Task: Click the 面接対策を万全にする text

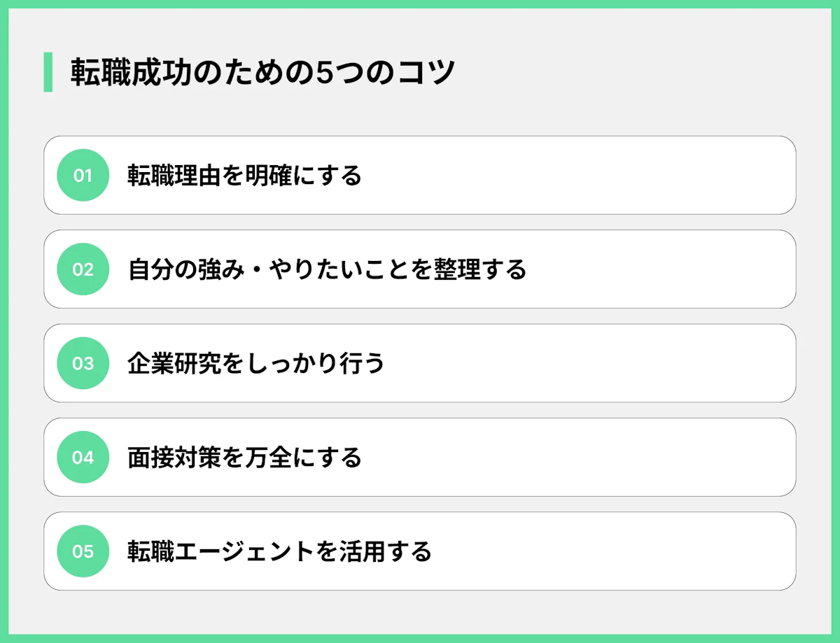Action: 244,458
